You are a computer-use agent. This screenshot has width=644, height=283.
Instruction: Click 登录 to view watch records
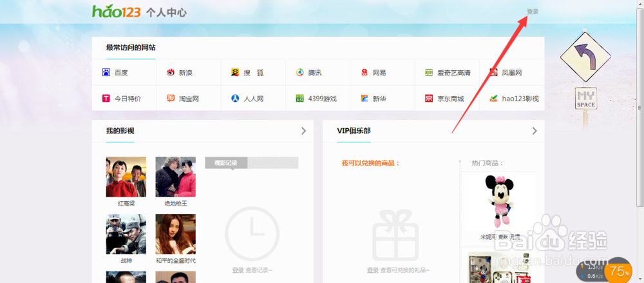click(238, 270)
